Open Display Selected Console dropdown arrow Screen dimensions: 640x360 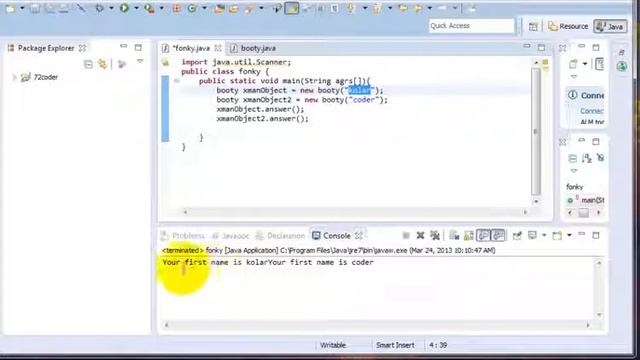point(544,236)
